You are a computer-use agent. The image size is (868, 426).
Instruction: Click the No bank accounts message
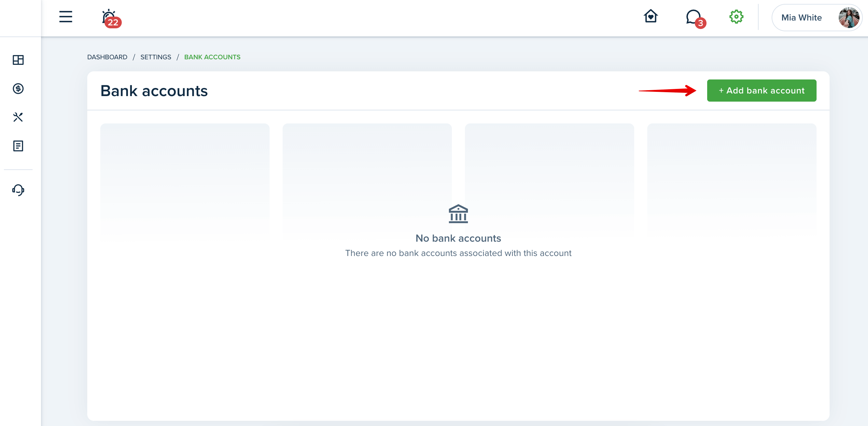point(458,238)
